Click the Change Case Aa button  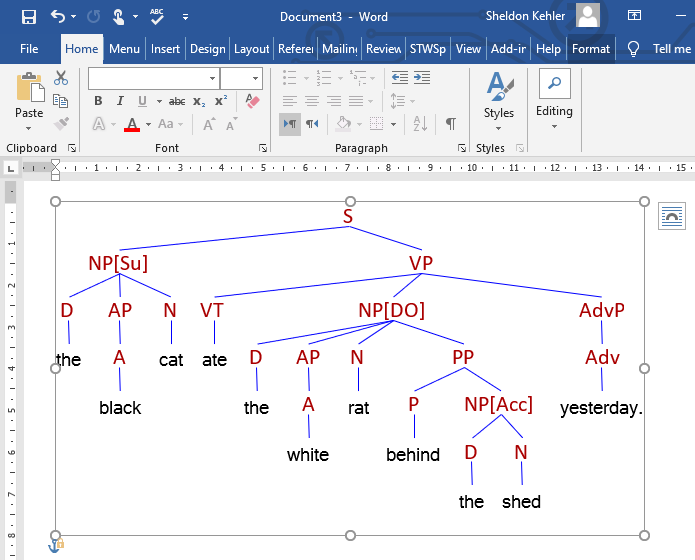click(x=166, y=124)
